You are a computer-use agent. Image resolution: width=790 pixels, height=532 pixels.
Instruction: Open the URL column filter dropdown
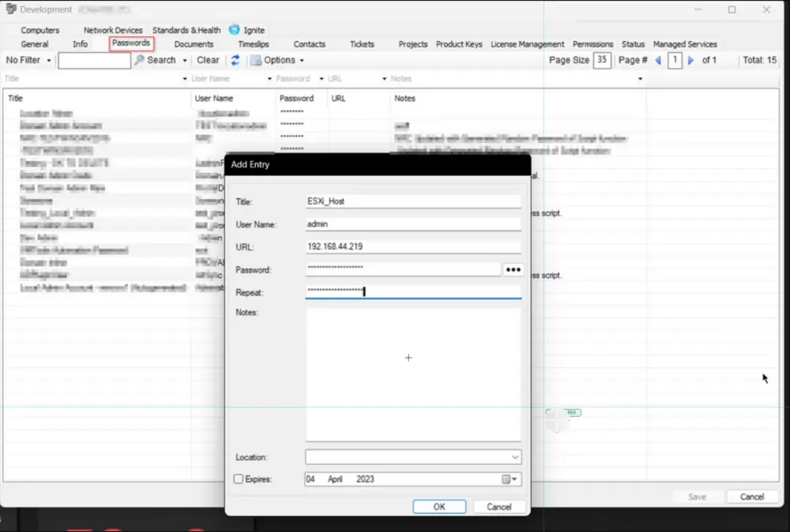384,79
